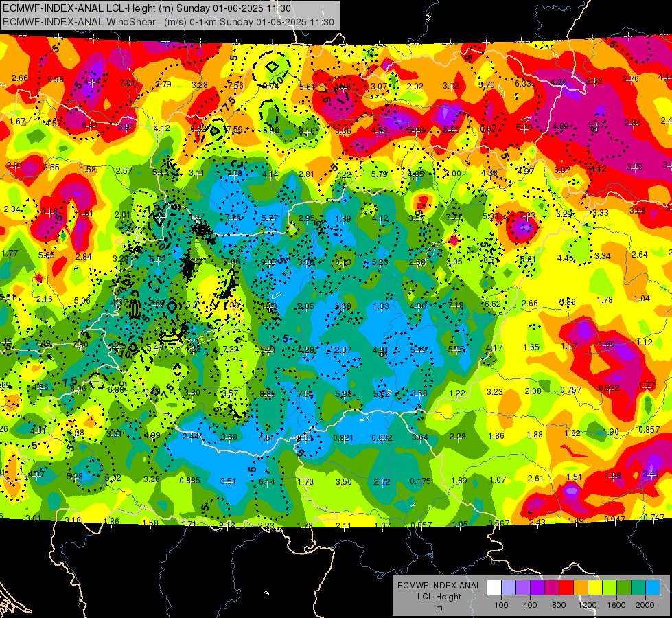Click the legend label 800
The height and width of the screenshot is (618, 672).
559,605
